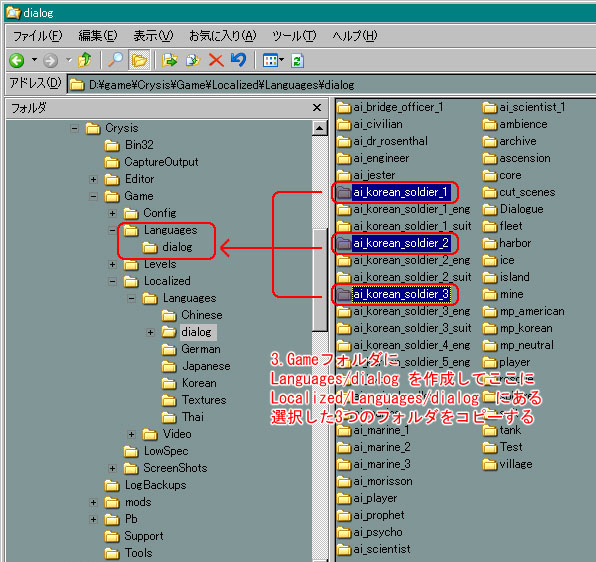This screenshot has width=596, height=562.
Task: Select the ai_prophet folder icon
Action: pyautogui.click(x=344, y=516)
